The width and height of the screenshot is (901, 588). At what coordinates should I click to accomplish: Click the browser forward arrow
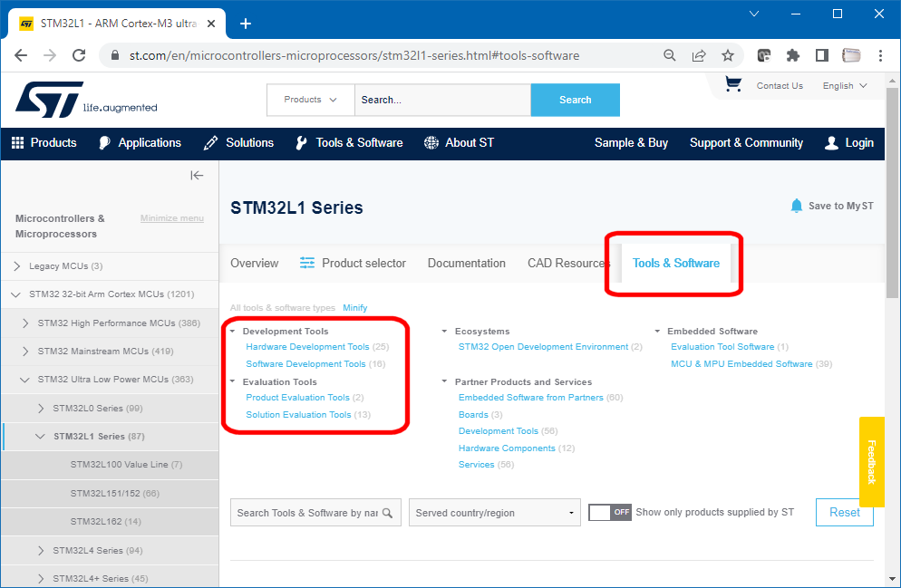coord(50,55)
